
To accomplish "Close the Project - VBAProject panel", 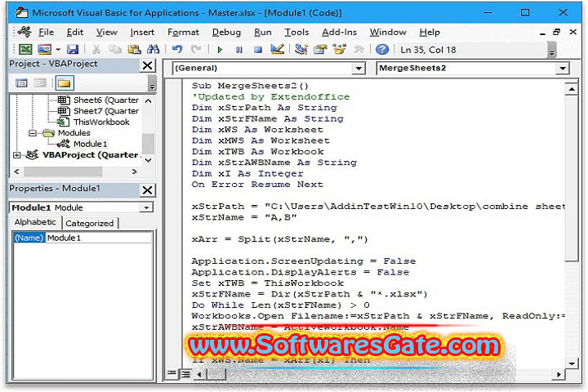I will pyautogui.click(x=147, y=65).
